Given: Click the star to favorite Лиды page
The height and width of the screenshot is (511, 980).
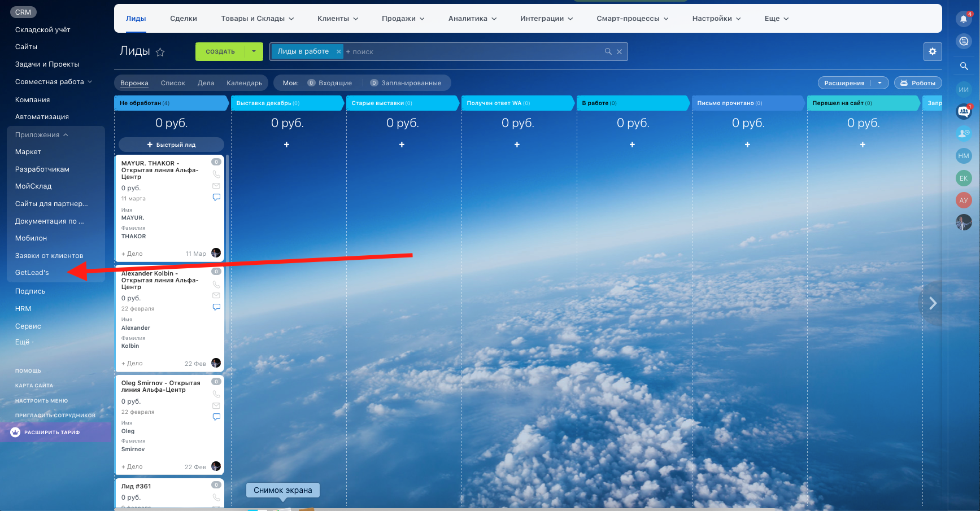Looking at the screenshot, I should [160, 53].
